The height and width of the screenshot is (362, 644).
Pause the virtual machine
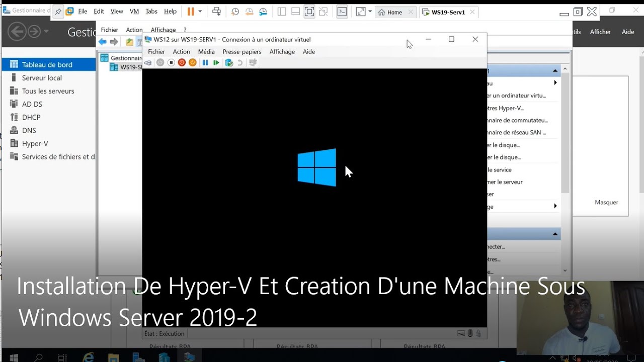coord(205,63)
